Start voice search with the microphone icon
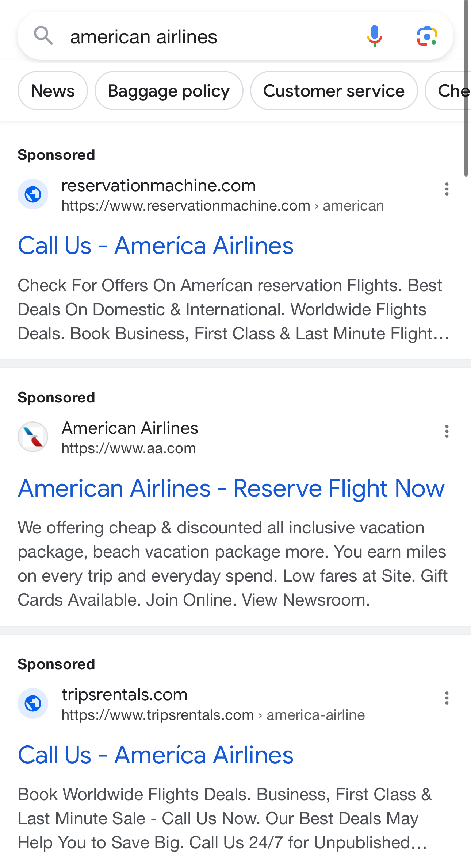This screenshot has height=868, width=471. [374, 36]
